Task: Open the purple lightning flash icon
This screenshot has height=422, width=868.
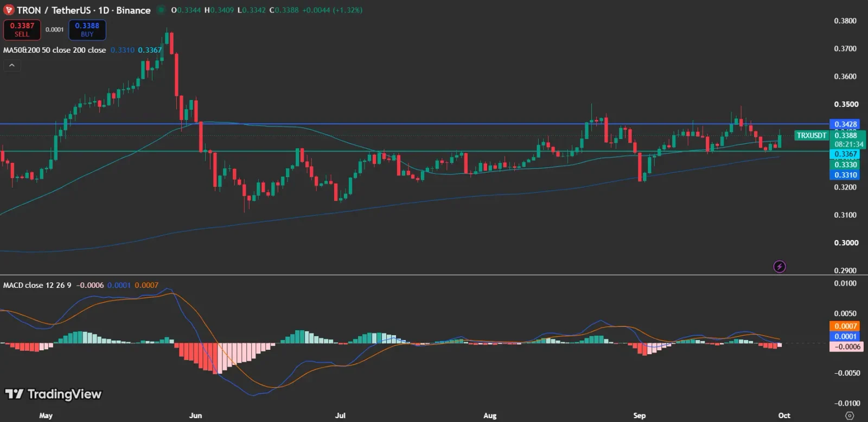Action: pyautogui.click(x=780, y=267)
